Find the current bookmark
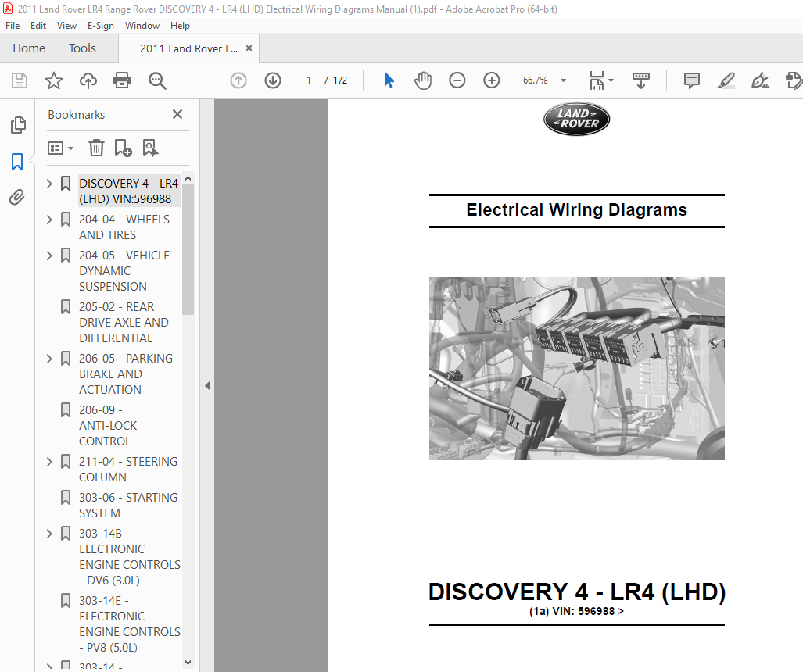This screenshot has width=803, height=672. pyautogui.click(x=150, y=148)
